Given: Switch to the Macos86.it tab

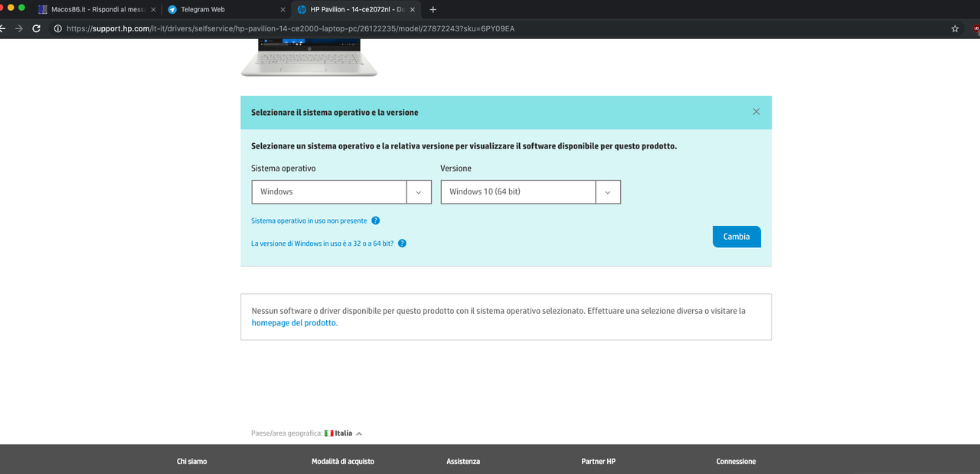Looking at the screenshot, I should [x=97, y=9].
